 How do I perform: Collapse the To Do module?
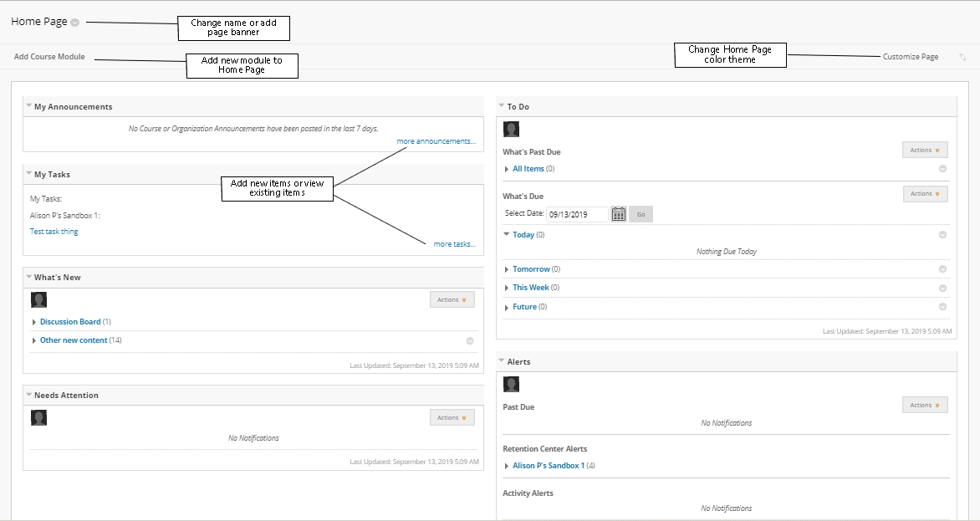[x=502, y=106]
